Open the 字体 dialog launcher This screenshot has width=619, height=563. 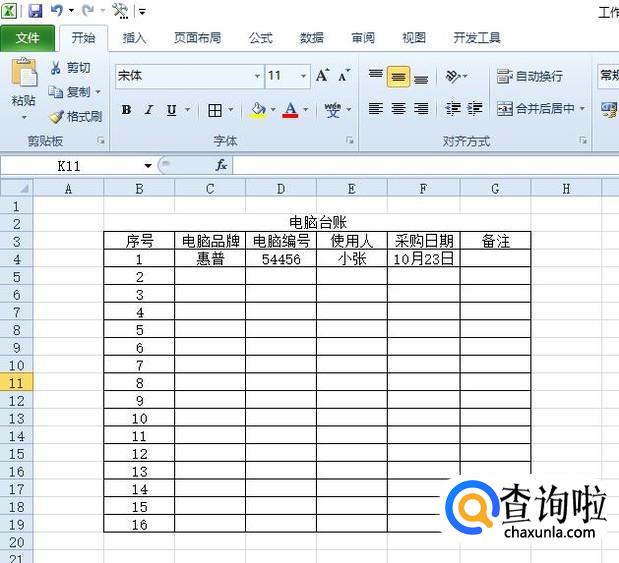point(349,140)
